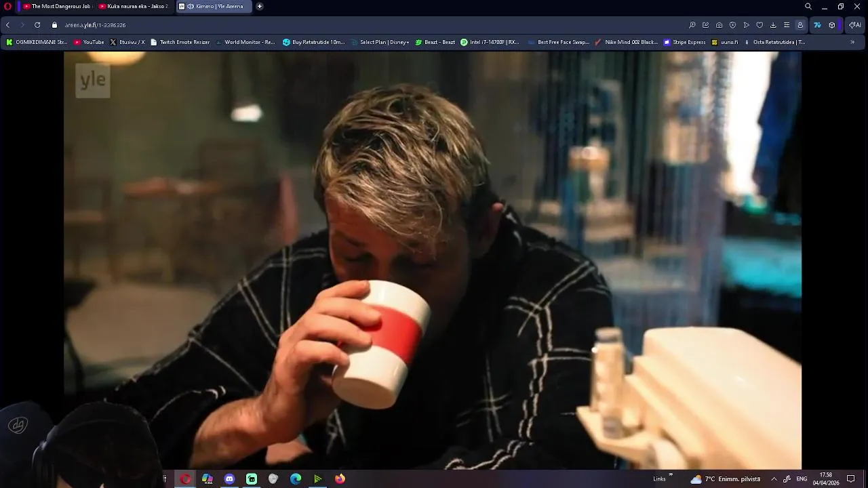
Task: Add page to bookmarks with heart icon
Action: (x=759, y=25)
